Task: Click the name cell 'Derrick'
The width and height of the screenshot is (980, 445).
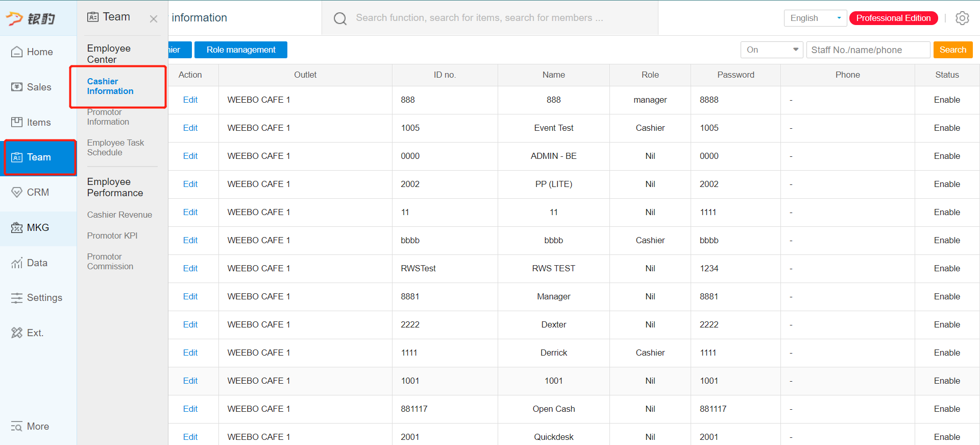Action: tap(554, 353)
